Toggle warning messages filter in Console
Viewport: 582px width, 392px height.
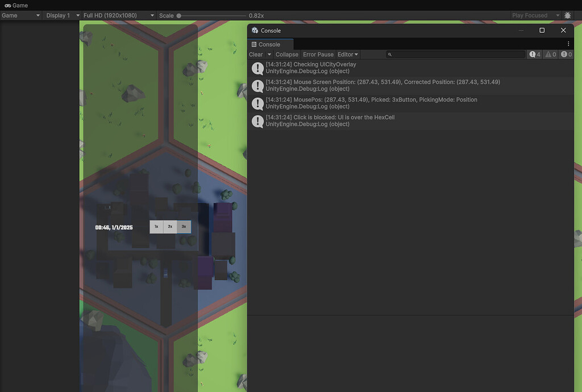pyautogui.click(x=549, y=54)
